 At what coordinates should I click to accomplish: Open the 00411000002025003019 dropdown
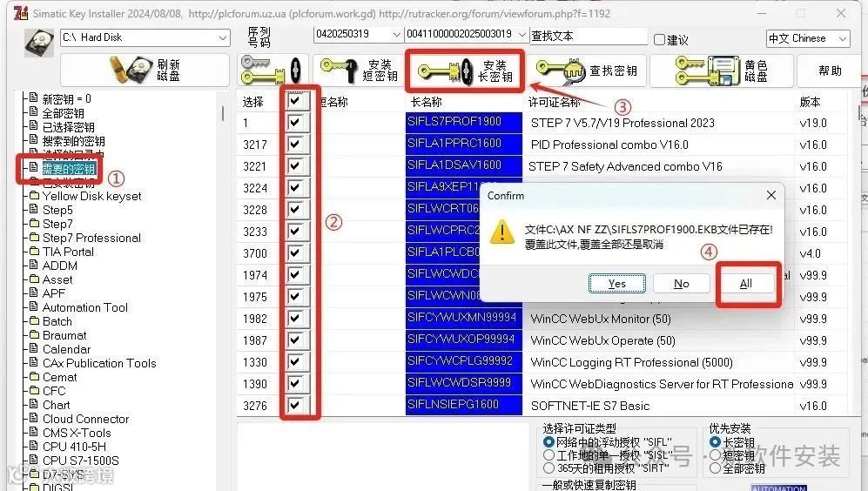click(522, 34)
